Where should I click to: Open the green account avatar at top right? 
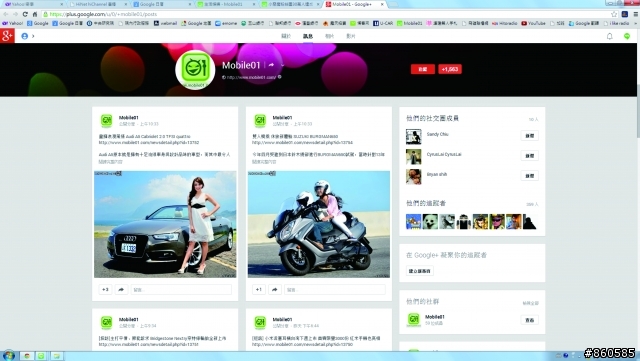click(x=627, y=36)
